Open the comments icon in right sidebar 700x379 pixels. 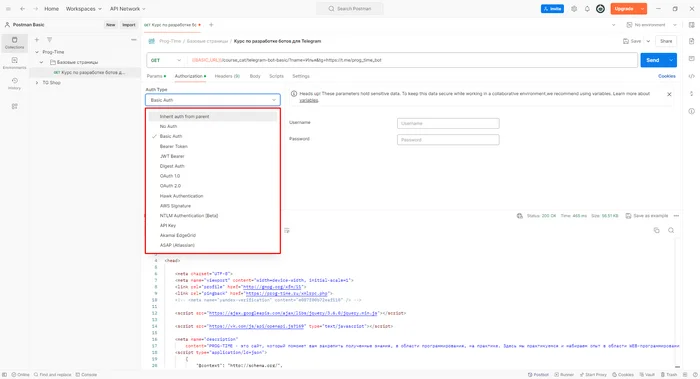(x=692, y=58)
